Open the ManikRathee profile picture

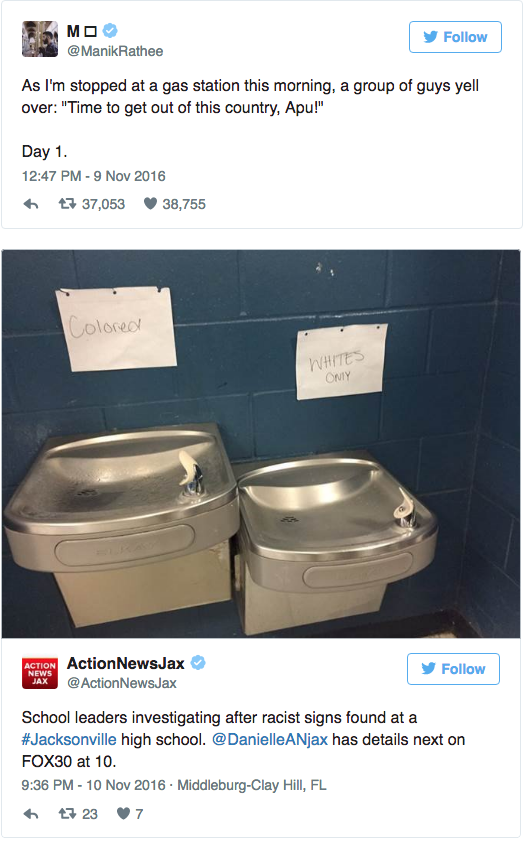[40, 39]
